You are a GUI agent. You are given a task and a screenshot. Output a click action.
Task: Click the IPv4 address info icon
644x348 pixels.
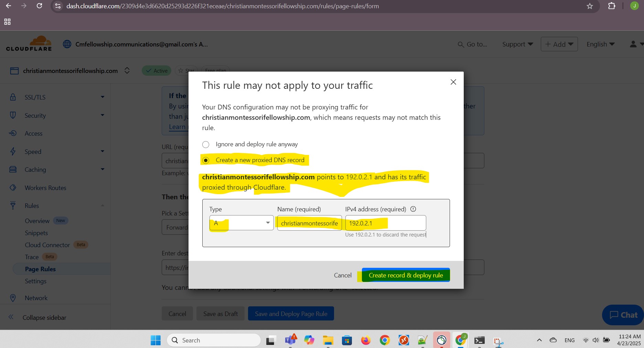pos(413,209)
